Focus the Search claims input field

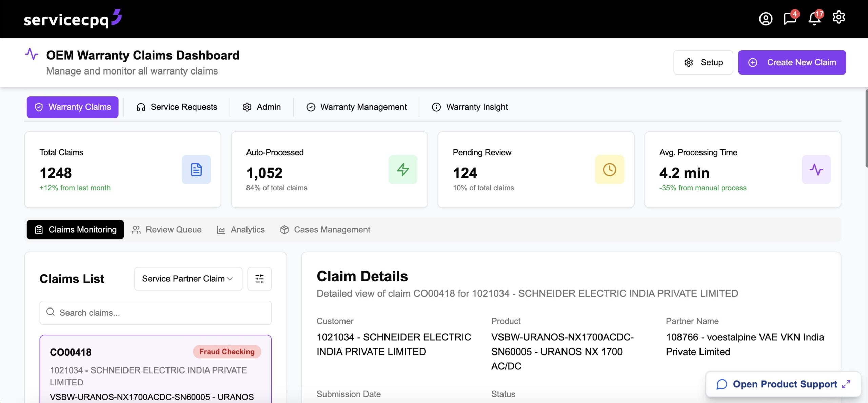coord(156,313)
